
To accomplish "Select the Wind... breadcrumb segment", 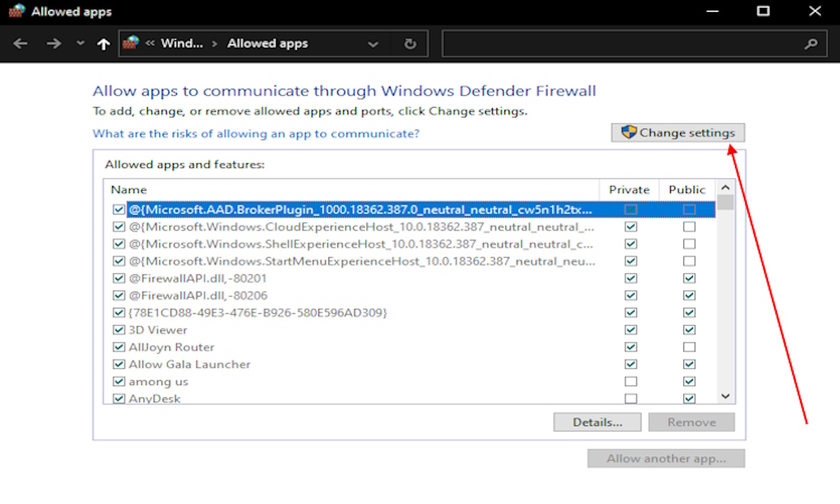I will coord(182,44).
